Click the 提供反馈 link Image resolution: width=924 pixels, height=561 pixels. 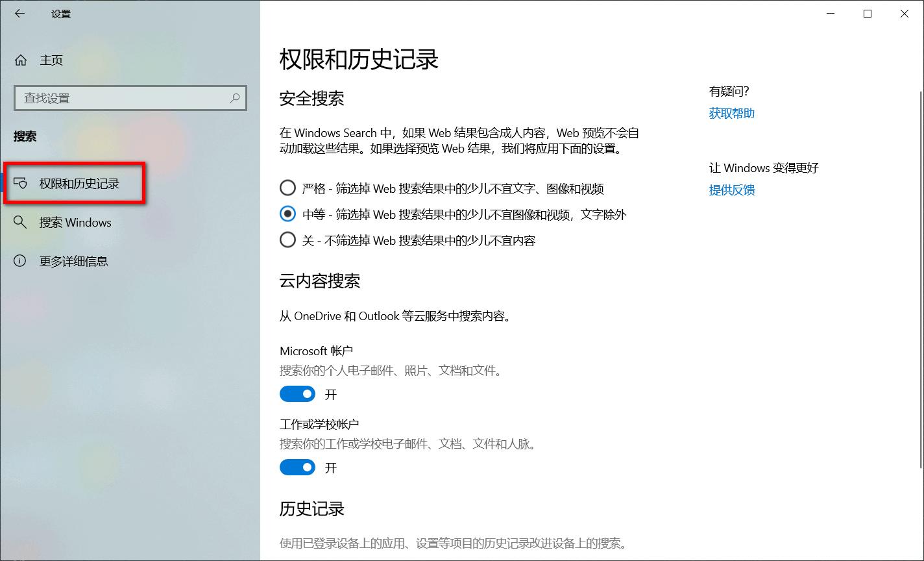[x=732, y=190]
